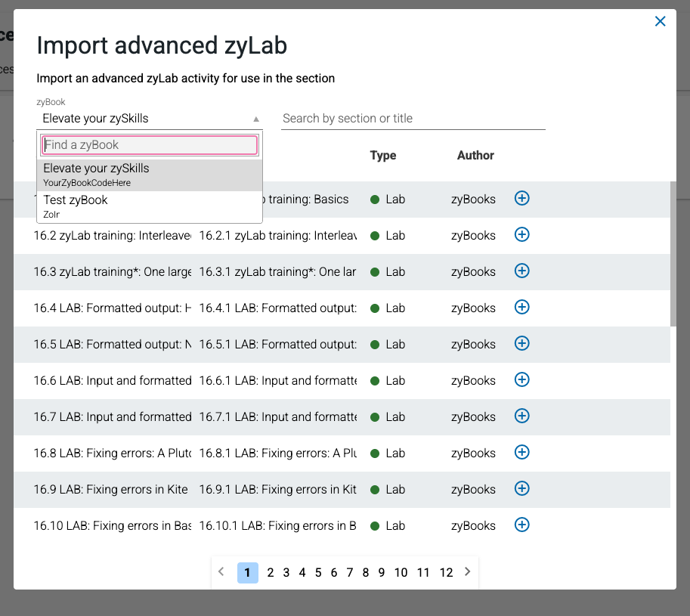Viewport: 690px width, 616px height.
Task: Add 16.2 zyLab training: Interleaved lab
Action: 522,234
